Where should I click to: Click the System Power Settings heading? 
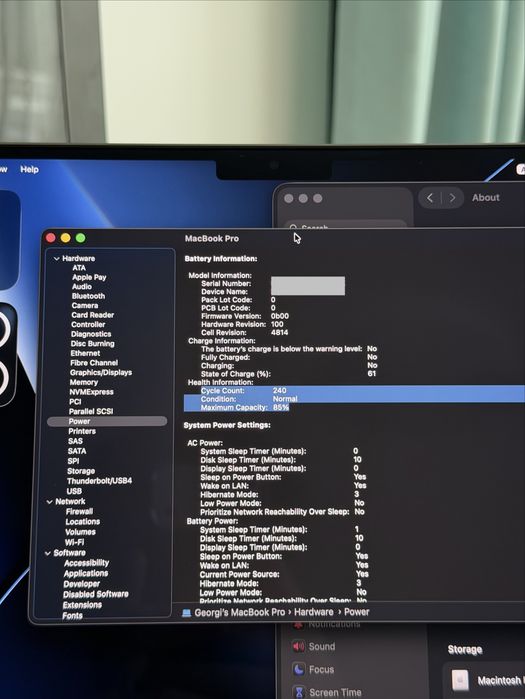(227, 425)
